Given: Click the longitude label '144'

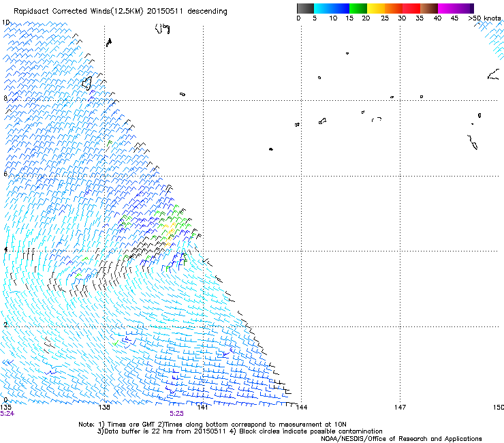Looking at the screenshot, I should coord(301,408).
